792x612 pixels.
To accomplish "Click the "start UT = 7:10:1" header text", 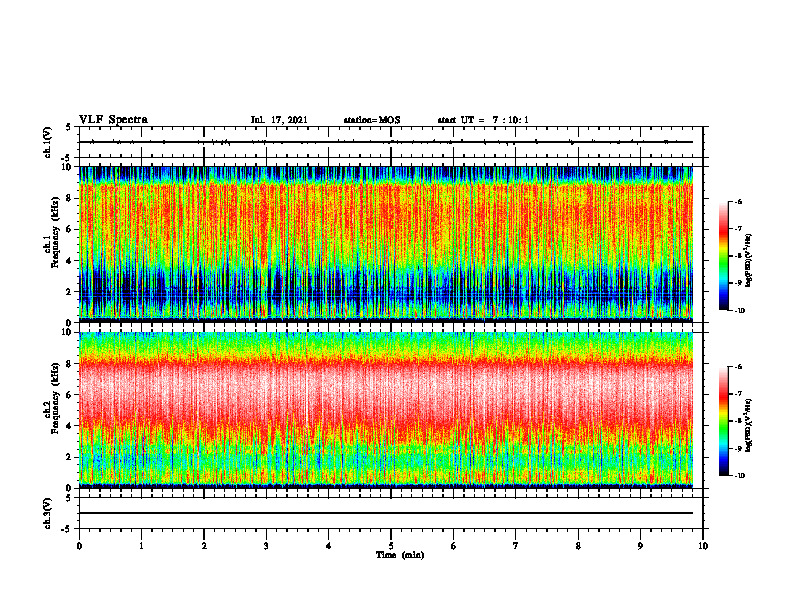I will pos(483,120).
